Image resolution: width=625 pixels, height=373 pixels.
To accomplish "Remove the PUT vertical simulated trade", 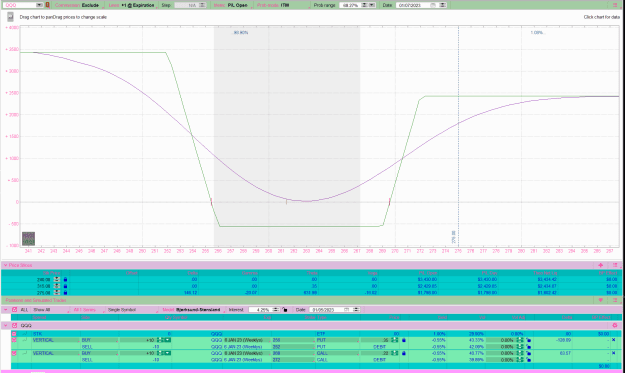I will click(x=613, y=340).
